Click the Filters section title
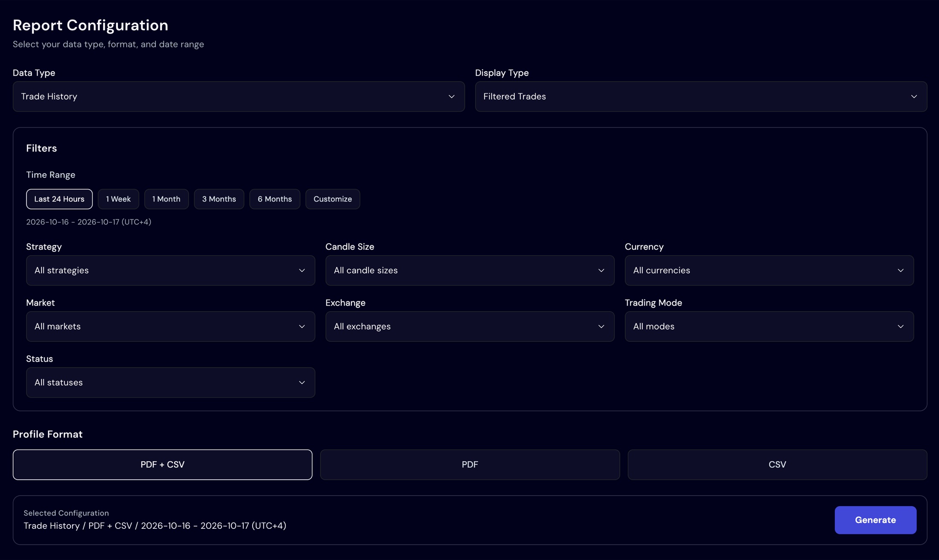 click(x=41, y=148)
